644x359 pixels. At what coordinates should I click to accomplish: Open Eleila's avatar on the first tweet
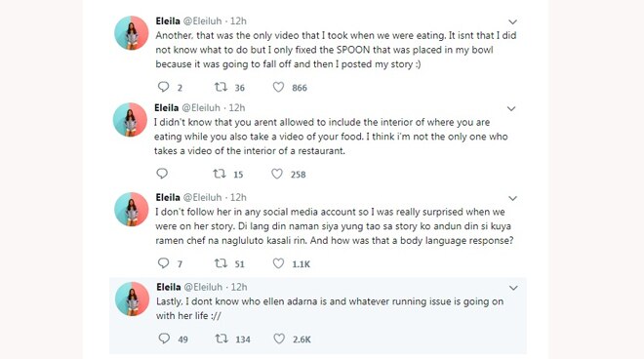132,33
